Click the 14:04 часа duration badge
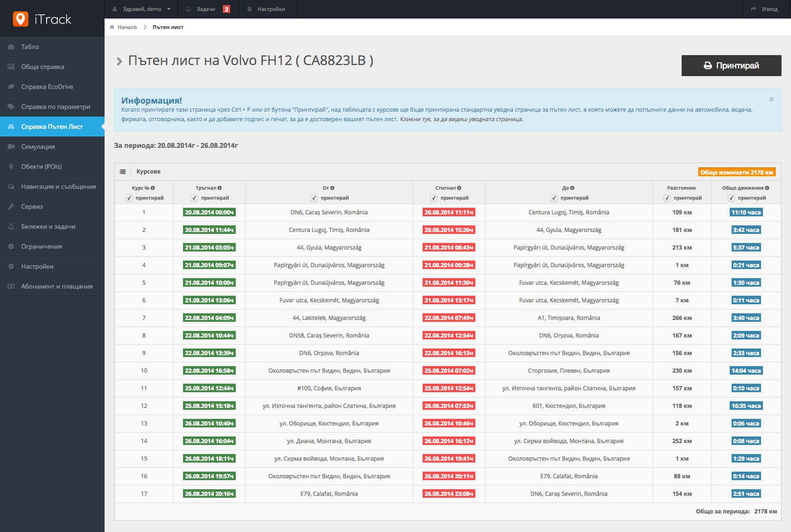The width and height of the screenshot is (791, 532). 746,371
